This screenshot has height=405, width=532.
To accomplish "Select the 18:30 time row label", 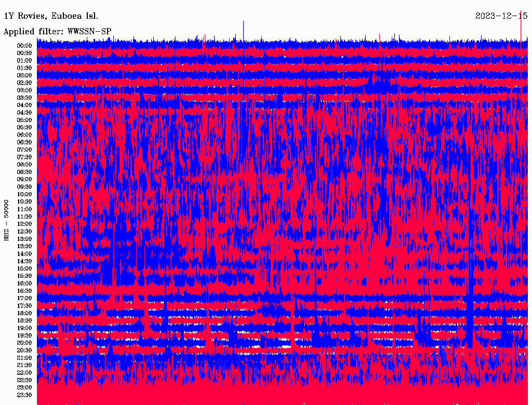I will 24,320.
